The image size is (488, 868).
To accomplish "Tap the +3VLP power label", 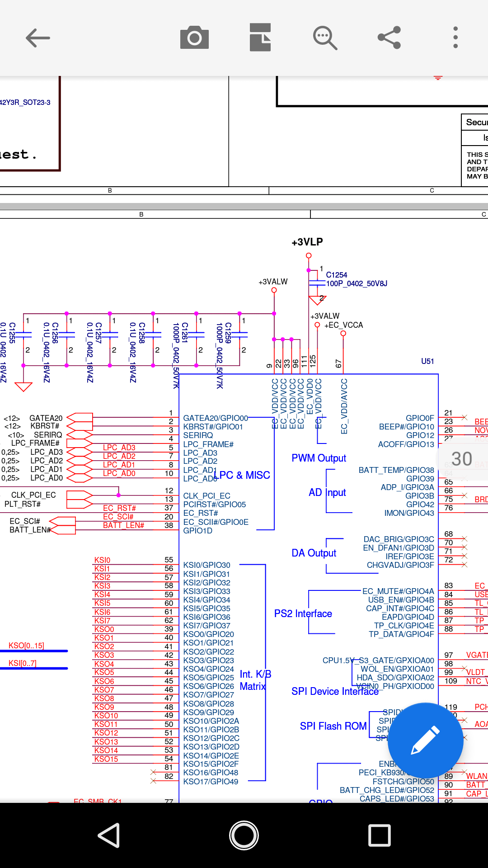I will 307,242.
